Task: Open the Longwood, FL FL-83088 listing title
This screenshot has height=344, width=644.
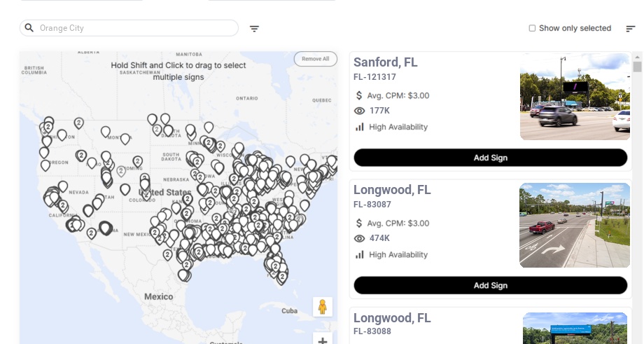Action: (x=392, y=318)
